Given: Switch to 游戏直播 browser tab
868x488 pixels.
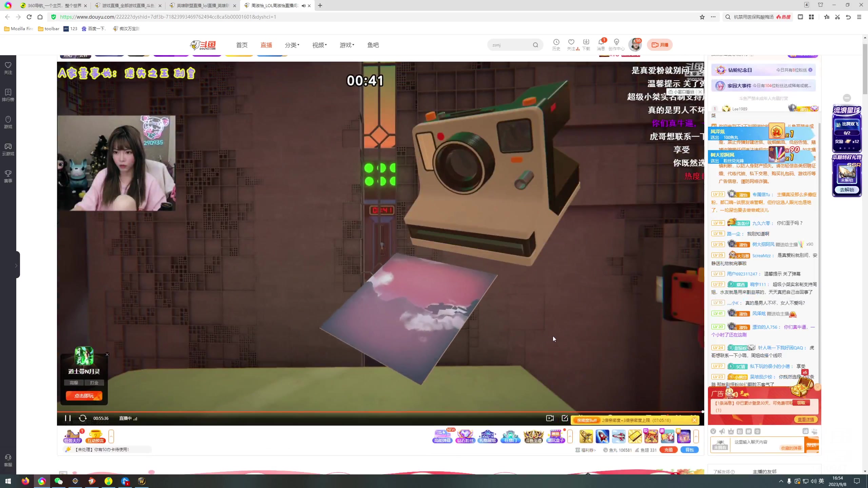Looking at the screenshot, I should (x=127, y=5).
